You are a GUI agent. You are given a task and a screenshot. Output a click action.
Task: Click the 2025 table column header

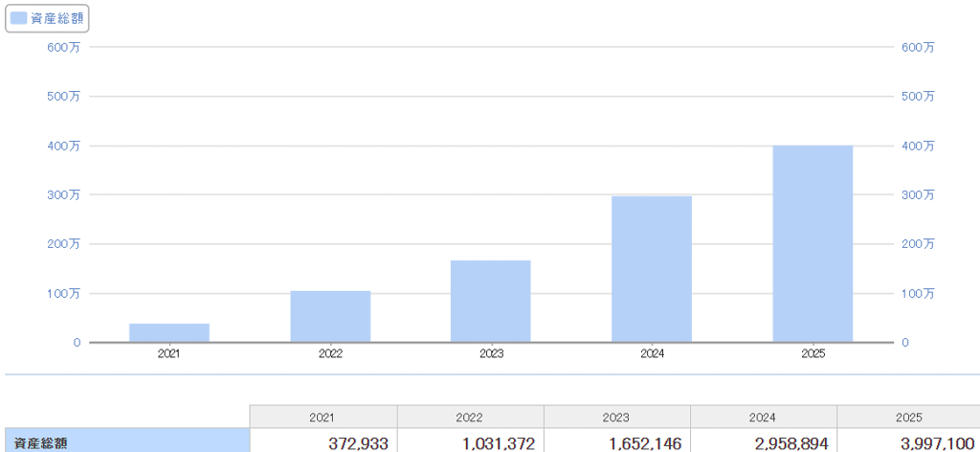908,418
